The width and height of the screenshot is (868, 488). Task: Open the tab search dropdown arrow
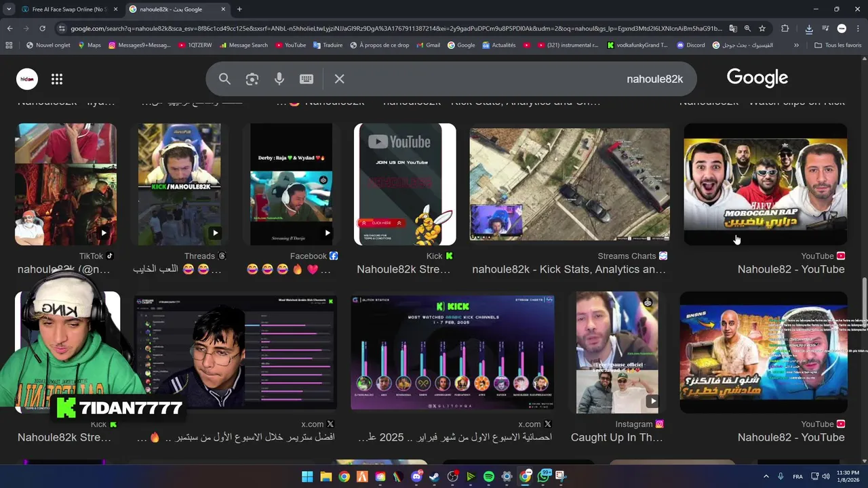click(8, 9)
